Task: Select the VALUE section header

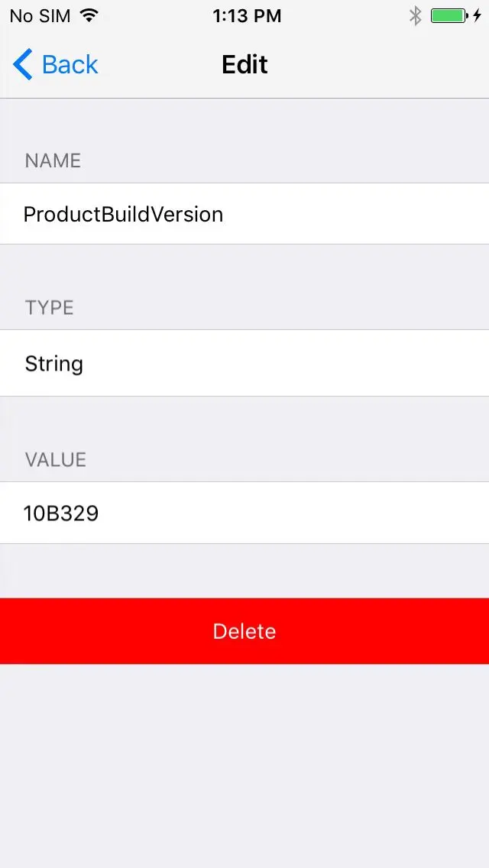Action: click(55, 459)
